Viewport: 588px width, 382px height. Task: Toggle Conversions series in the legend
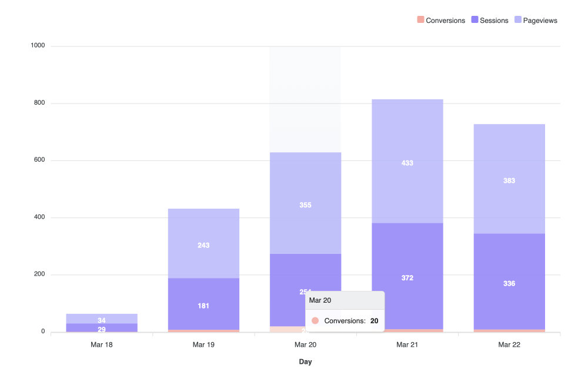(445, 21)
